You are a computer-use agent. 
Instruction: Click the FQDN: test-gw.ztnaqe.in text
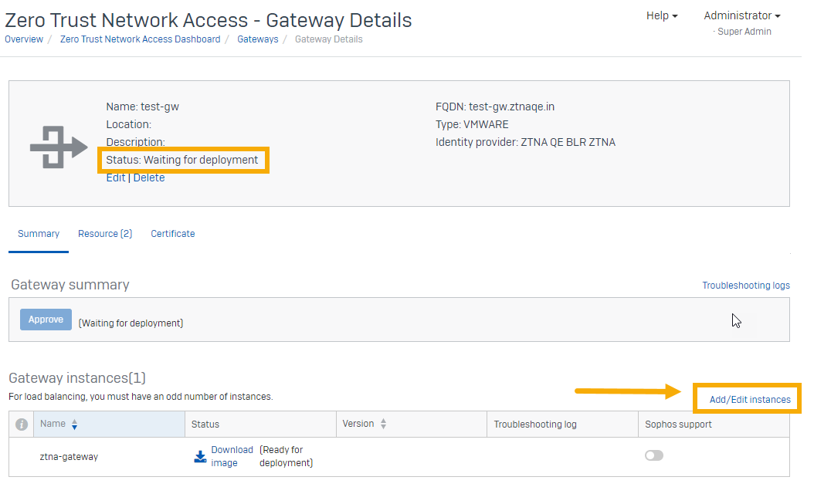495,107
